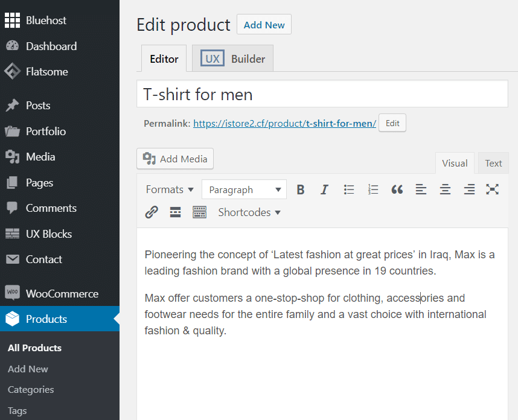
Task: Click the Portfolio folder icon
Action: point(12,131)
